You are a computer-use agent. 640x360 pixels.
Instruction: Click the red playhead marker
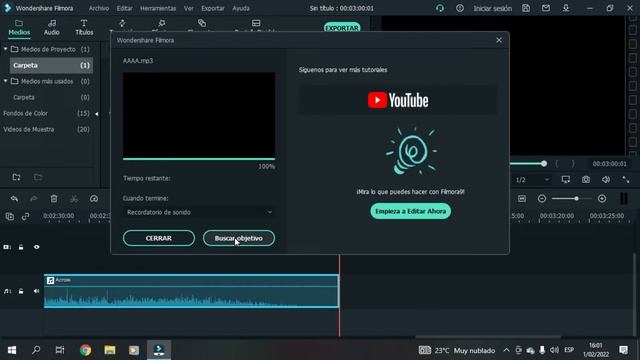[x=339, y=295]
